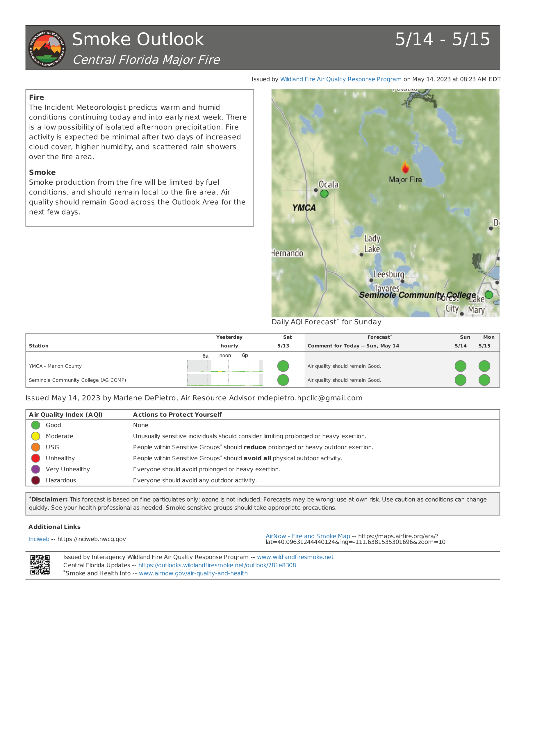Click Seminole Community College (AG COMP) station name
This screenshot has width=535, height=756.
77,380
